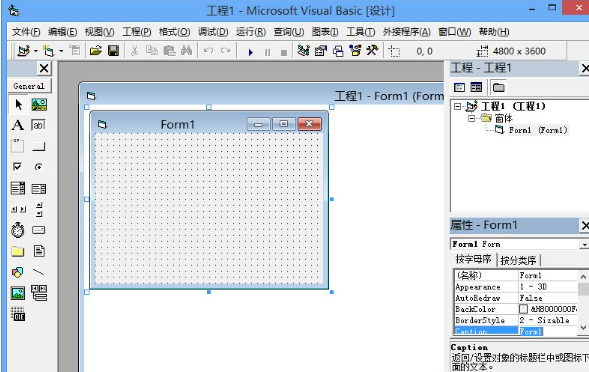Click the End stop button

[284, 53]
